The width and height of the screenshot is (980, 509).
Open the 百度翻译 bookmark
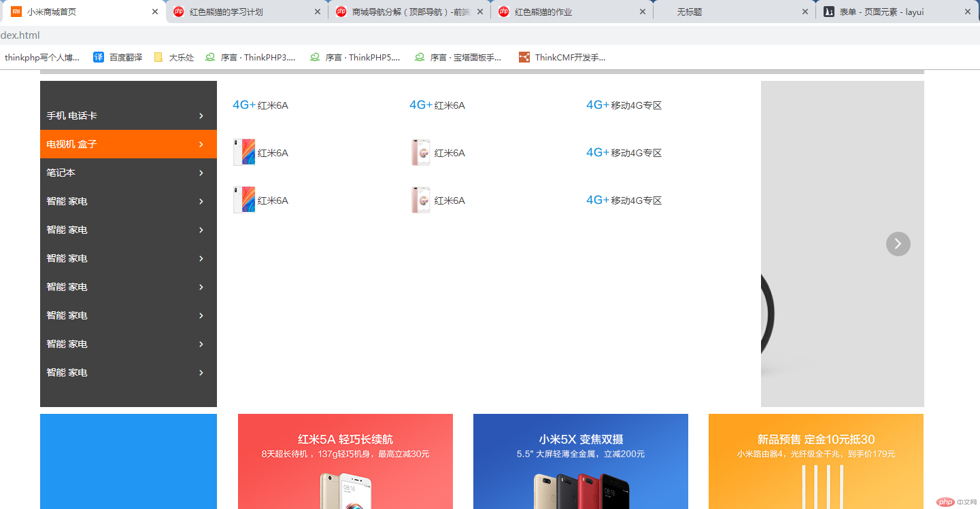point(118,58)
